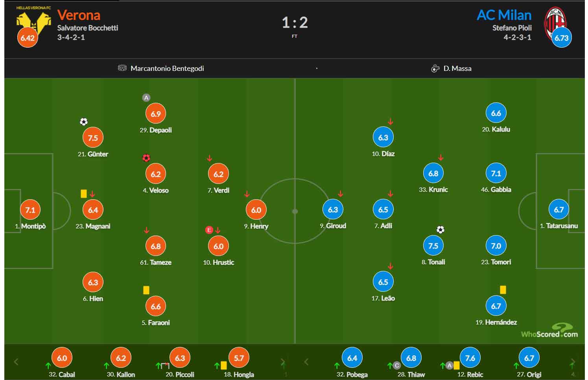Show previous Milan substitutes with left arrow
This screenshot has height=380, width=588.
click(x=306, y=361)
